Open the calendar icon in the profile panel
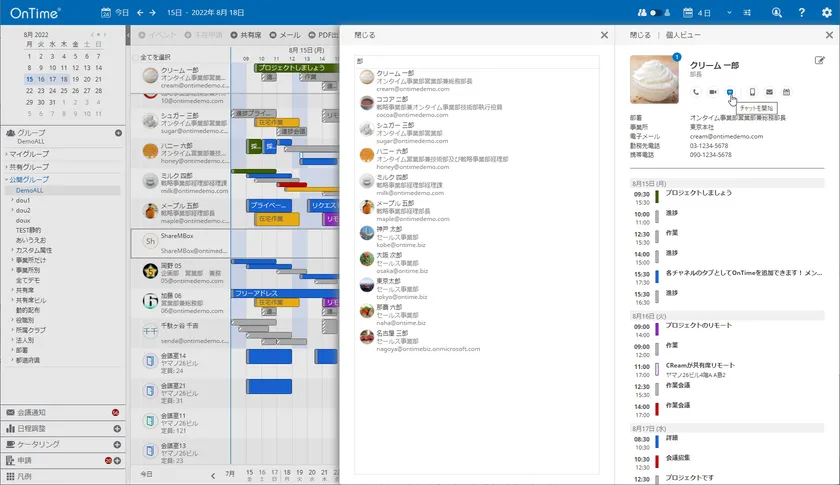840x485 pixels. coord(786,92)
